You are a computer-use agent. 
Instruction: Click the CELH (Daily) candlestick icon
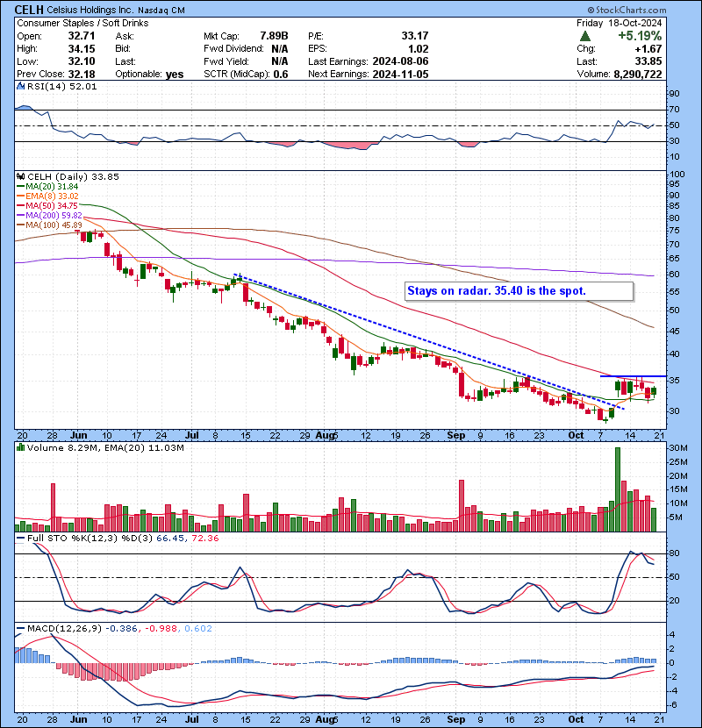(20, 176)
